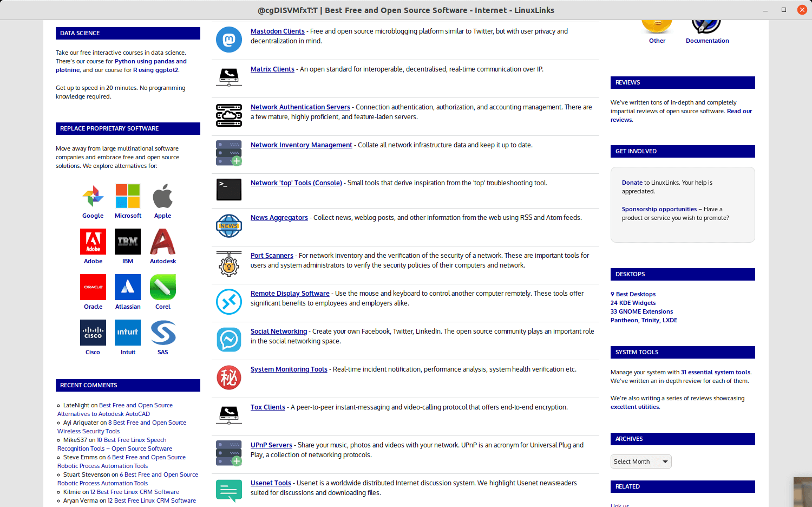Open the Tox Clients link
The width and height of the screenshot is (812, 507).
[x=268, y=407]
